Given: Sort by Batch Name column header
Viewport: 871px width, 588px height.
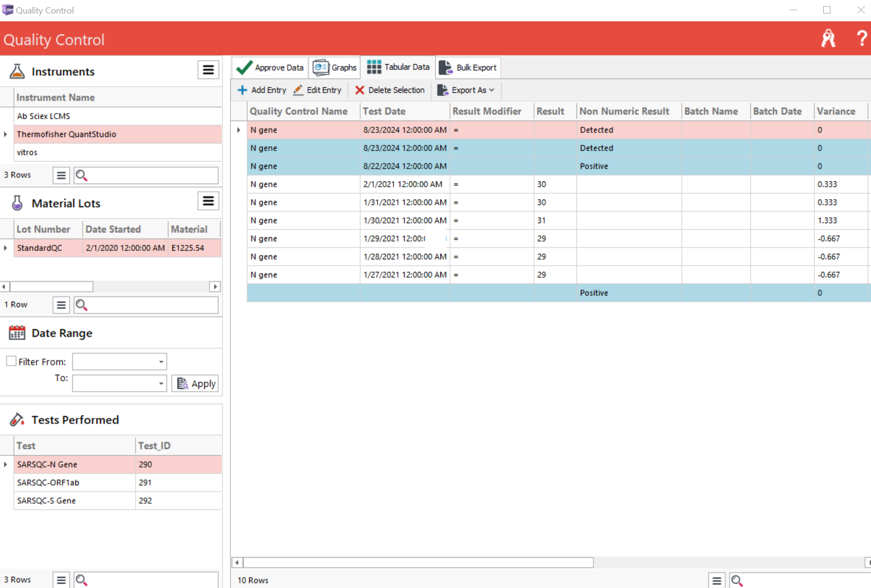Looking at the screenshot, I should 716,112.
